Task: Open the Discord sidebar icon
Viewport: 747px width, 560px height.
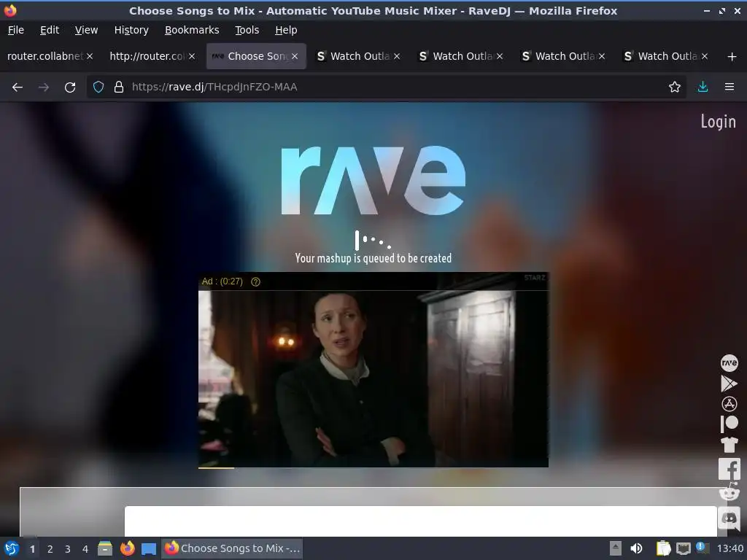Action: pos(729,518)
